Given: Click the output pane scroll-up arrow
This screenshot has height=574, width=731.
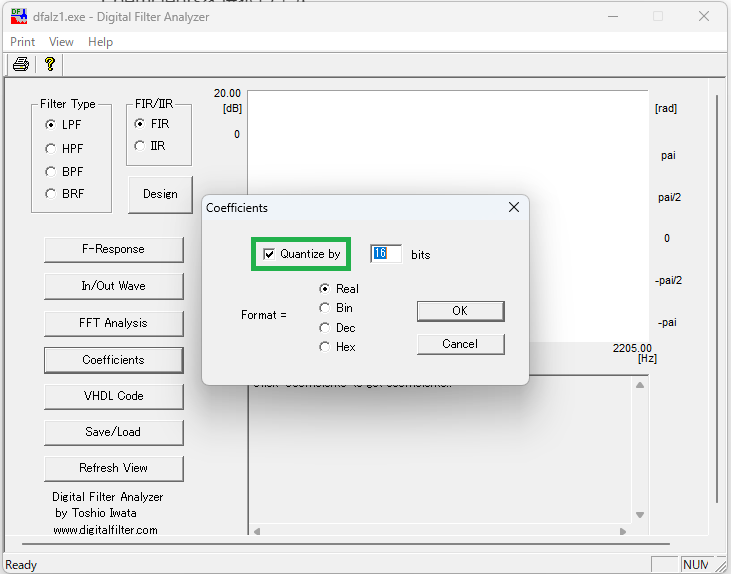Looking at the screenshot, I should click(641, 385).
